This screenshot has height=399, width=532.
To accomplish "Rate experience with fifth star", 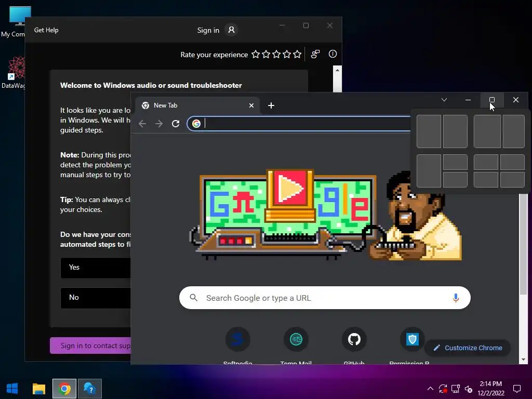I will pos(297,54).
